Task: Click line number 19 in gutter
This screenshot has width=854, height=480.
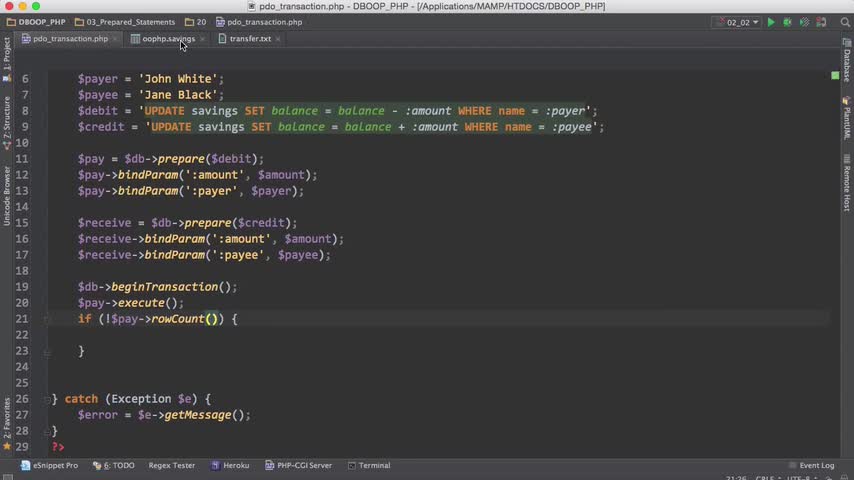Action: pos(22,287)
